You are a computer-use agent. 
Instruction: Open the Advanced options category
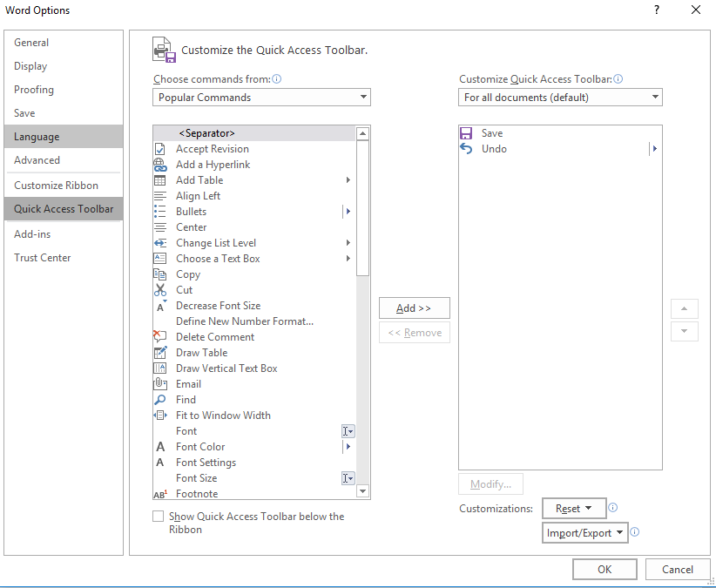pos(64,160)
